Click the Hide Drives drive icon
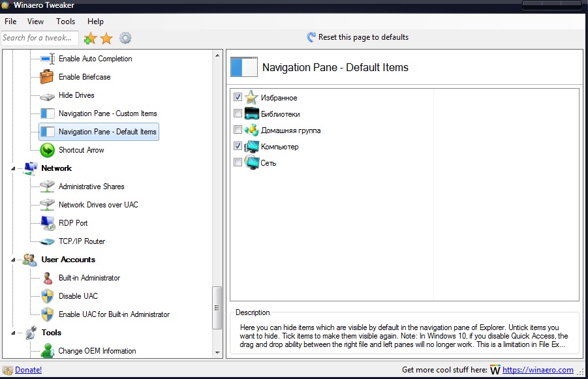 tap(47, 97)
